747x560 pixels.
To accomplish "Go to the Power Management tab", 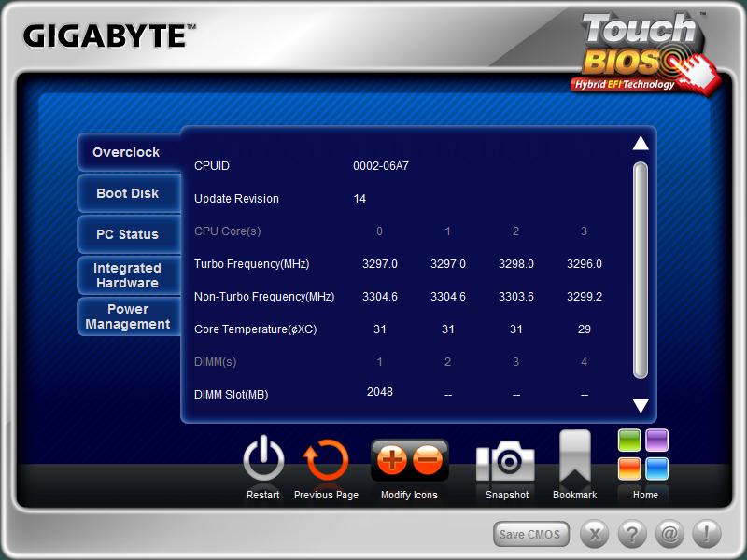I will [129, 316].
